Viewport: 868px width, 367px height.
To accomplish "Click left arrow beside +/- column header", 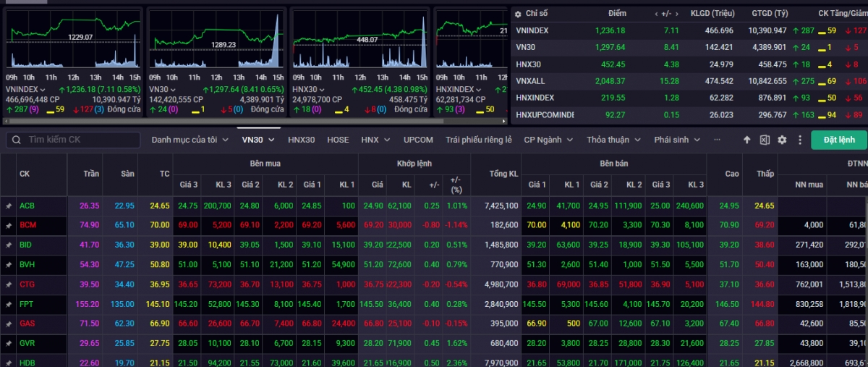I will (x=656, y=14).
